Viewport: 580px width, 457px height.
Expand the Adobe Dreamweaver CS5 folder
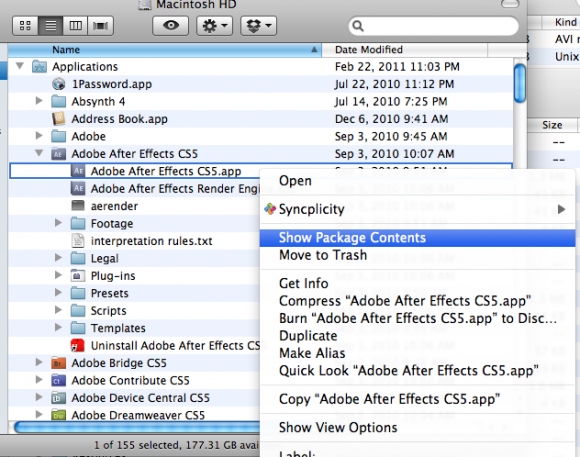[x=39, y=414]
